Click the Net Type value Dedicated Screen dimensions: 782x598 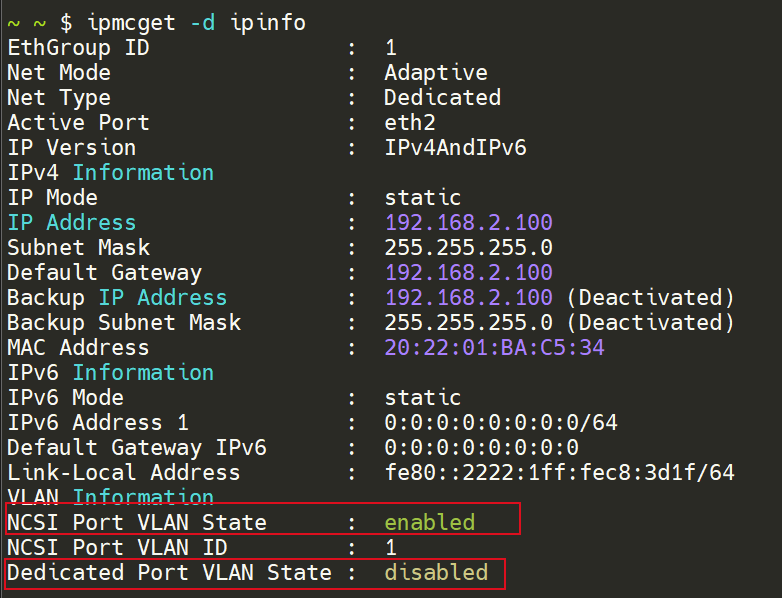pyautogui.click(x=442, y=97)
